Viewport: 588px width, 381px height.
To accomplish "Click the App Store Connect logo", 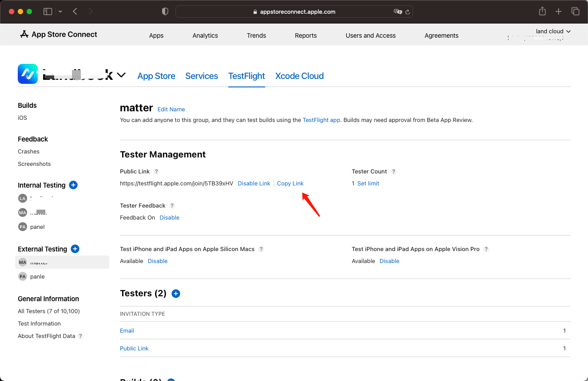I will pyautogui.click(x=59, y=35).
